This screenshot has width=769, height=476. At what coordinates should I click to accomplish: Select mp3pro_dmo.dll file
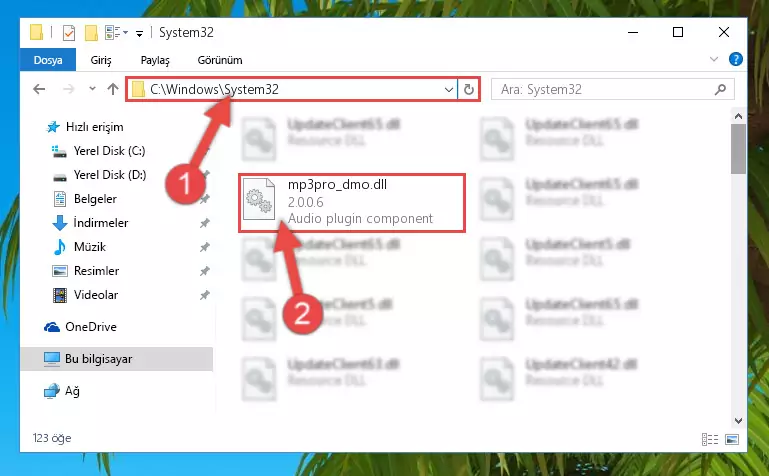click(x=352, y=202)
